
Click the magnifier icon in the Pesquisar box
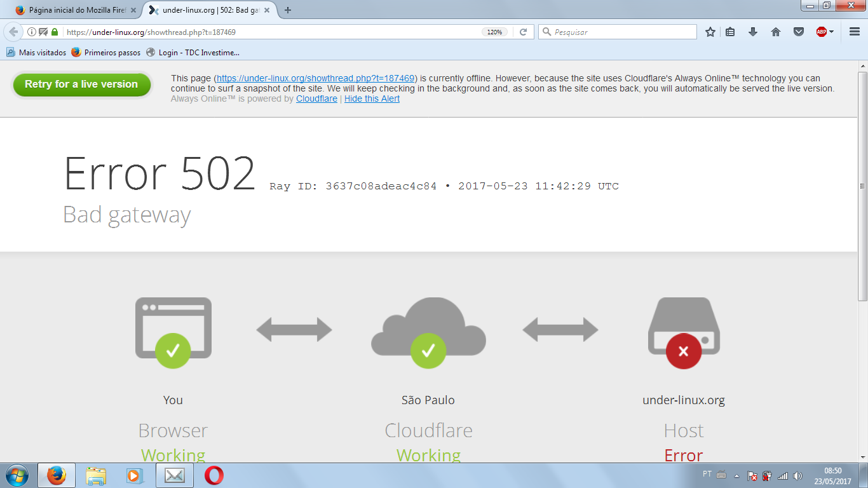coord(546,32)
